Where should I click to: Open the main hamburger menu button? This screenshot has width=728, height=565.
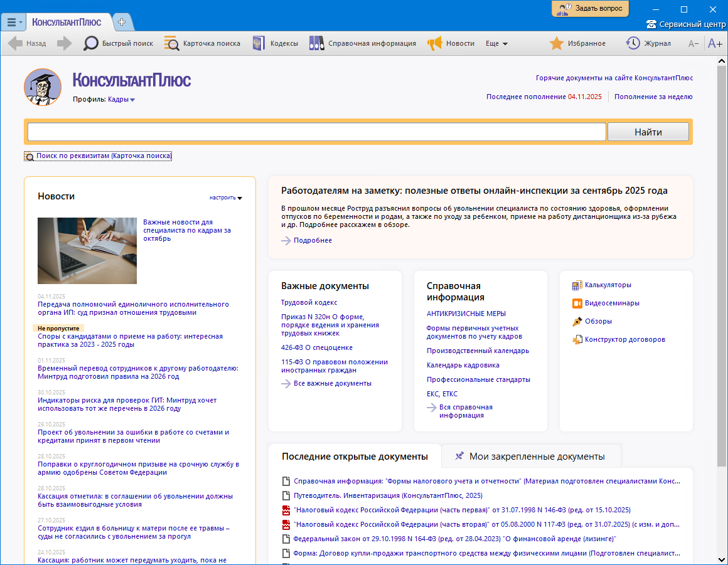click(x=14, y=22)
